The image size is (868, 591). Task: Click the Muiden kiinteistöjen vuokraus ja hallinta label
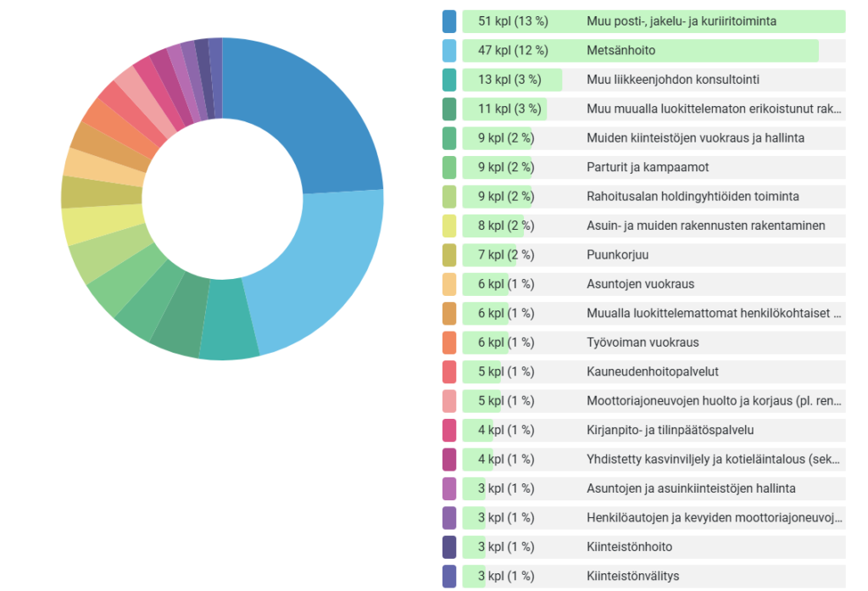[695, 138]
